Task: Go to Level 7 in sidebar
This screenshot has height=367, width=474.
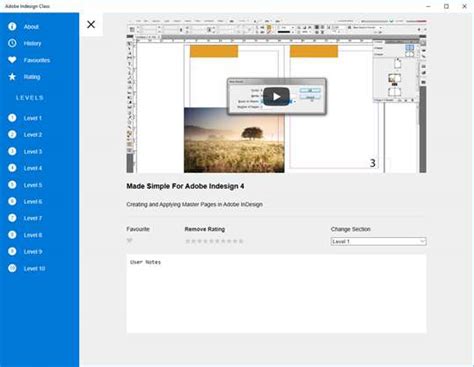Action: click(33, 218)
